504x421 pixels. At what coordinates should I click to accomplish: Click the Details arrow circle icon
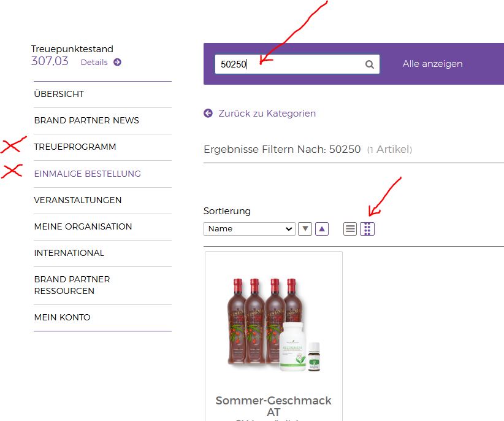[117, 62]
